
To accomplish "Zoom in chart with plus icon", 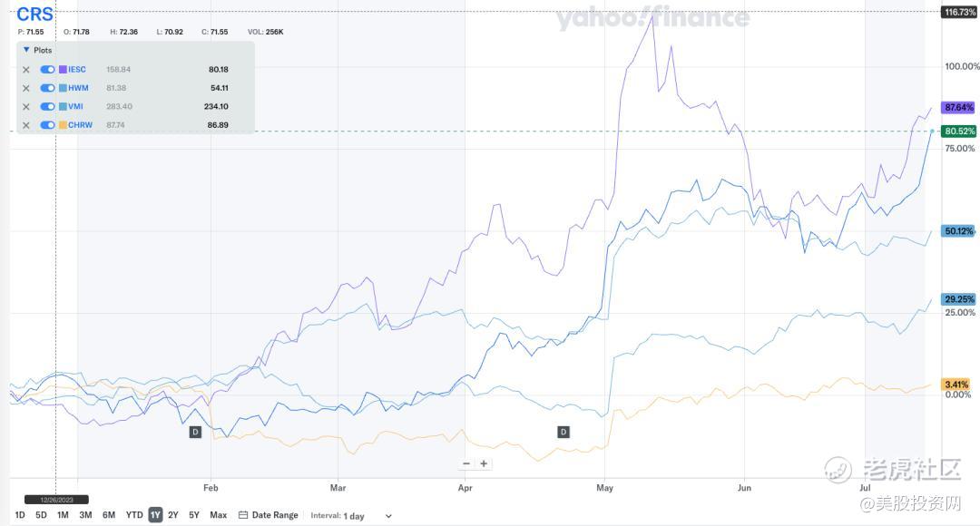I will click(x=485, y=463).
